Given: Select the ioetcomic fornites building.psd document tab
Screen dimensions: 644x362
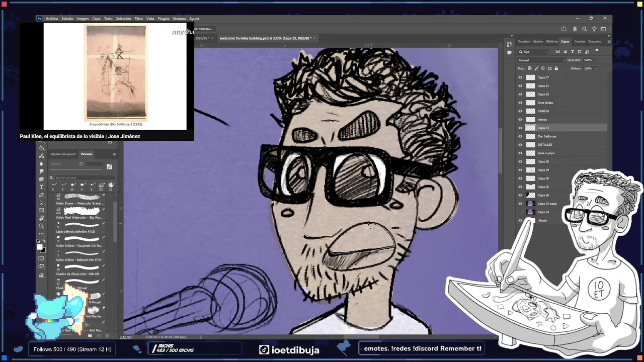Looking at the screenshot, I should coord(265,38).
